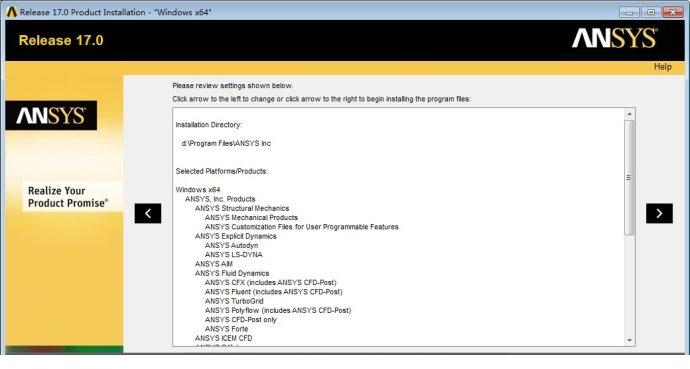
Task: Select 'ANSYS CFD-Post only' line
Action: click(x=241, y=319)
